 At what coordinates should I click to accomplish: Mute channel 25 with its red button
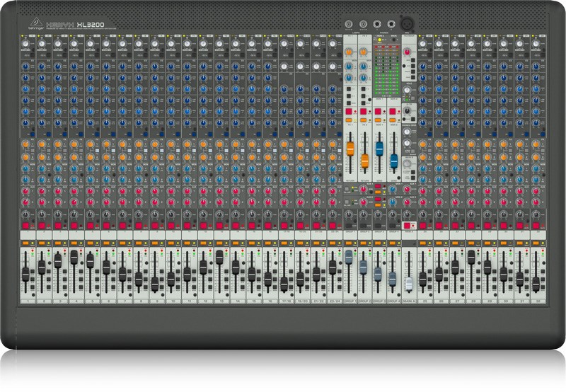422,226
